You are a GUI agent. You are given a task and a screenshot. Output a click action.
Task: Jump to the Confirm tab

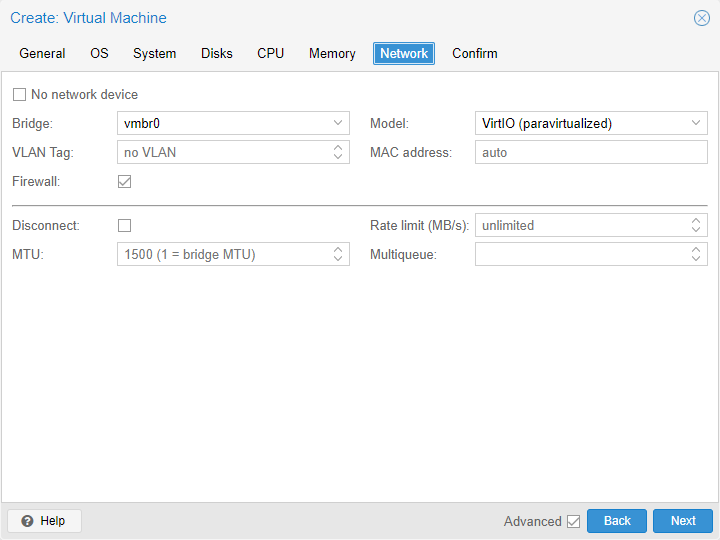tap(474, 54)
